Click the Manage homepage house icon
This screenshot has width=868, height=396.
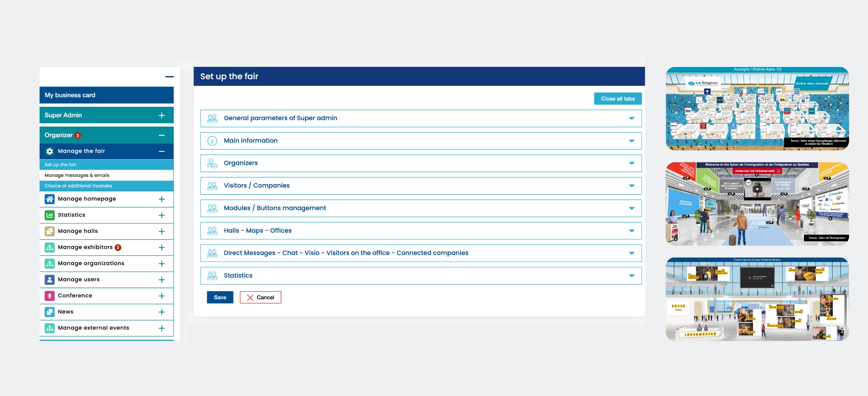(50, 199)
